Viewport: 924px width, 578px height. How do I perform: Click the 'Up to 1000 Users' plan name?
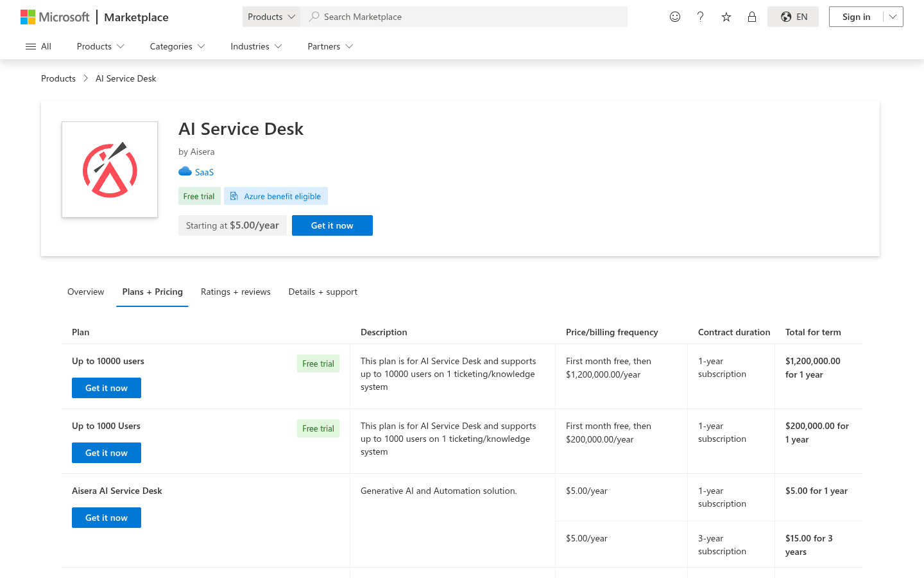(106, 426)
